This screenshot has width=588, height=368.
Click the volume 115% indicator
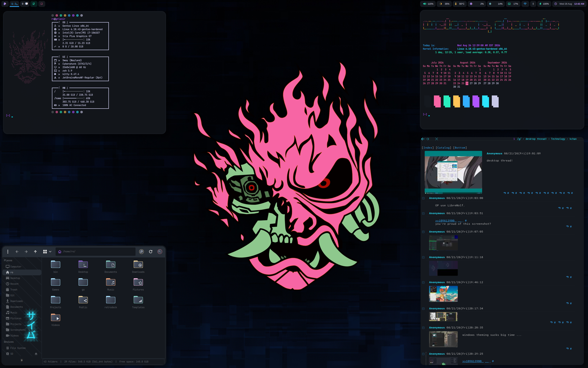point(428,4)
